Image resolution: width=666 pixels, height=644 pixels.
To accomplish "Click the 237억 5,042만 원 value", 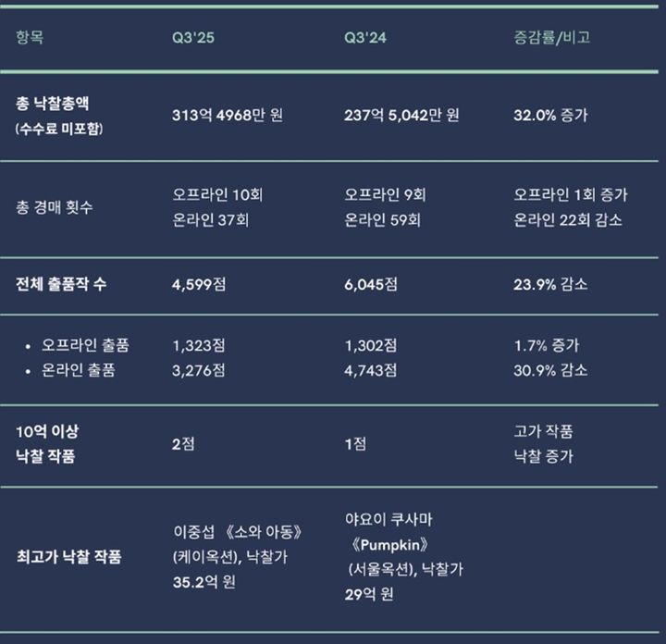I will [x=401, y=116].
